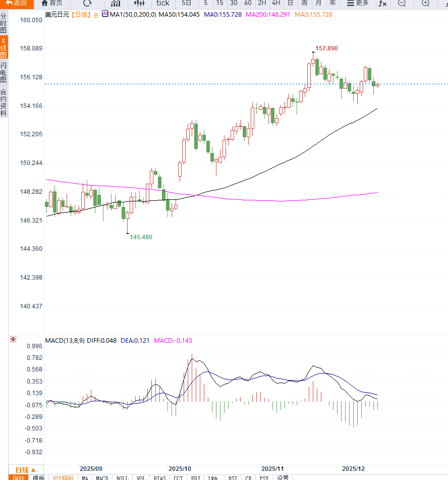This screenshot has height=480, width=448.
Task: Open the bar-chart indicator icon in toolbar
Action: [116, 4]
